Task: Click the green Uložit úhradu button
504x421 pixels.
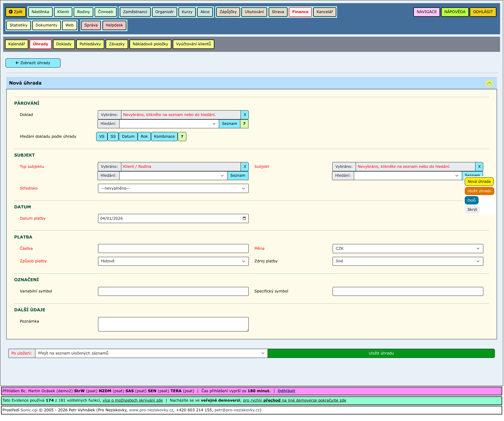Action: point(381,353)
